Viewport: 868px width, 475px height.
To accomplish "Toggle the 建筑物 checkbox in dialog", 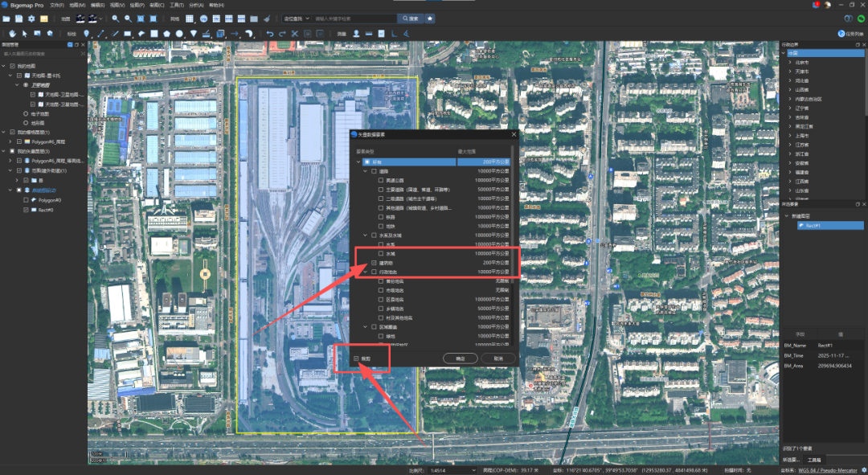I will click(x=375, y=263).
